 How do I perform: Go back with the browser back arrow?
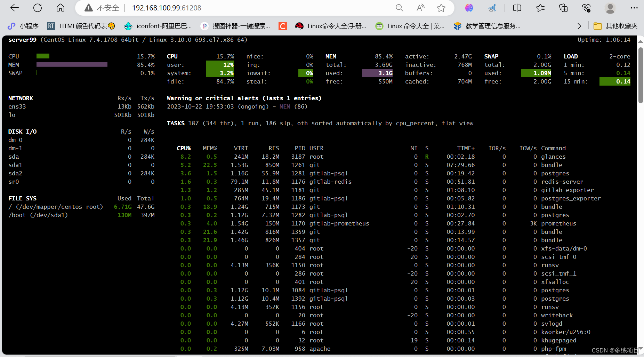tap(15, 8)
